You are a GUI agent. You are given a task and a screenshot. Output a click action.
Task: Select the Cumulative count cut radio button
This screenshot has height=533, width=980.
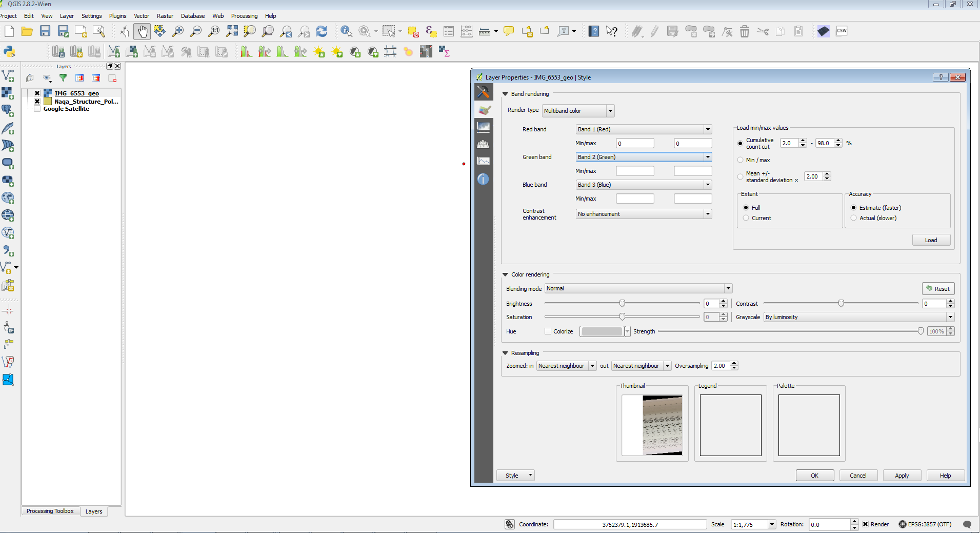[x=740, y=144]
